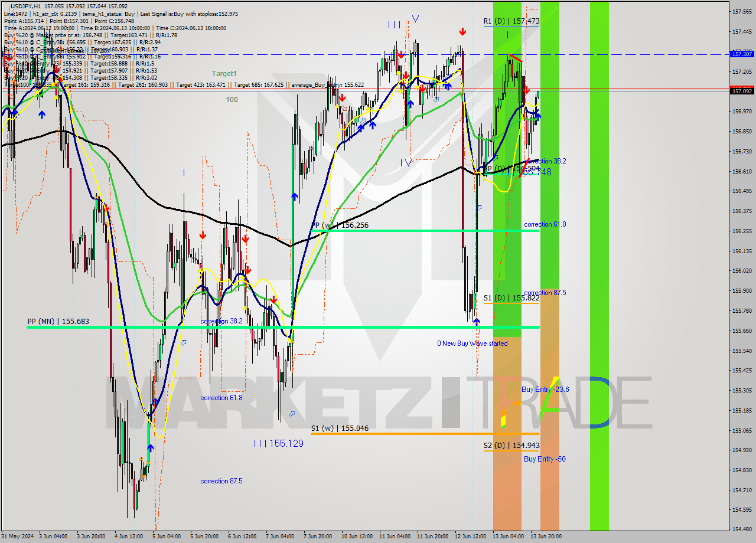
Task: Click the 155.185 price axis value
Action: point(742,410)
